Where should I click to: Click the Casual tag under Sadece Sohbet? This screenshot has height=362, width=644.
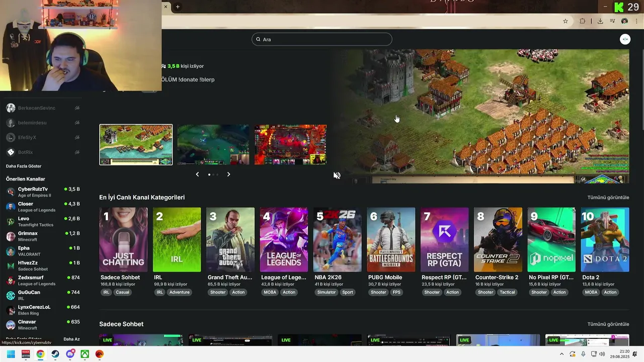[123, 292]
